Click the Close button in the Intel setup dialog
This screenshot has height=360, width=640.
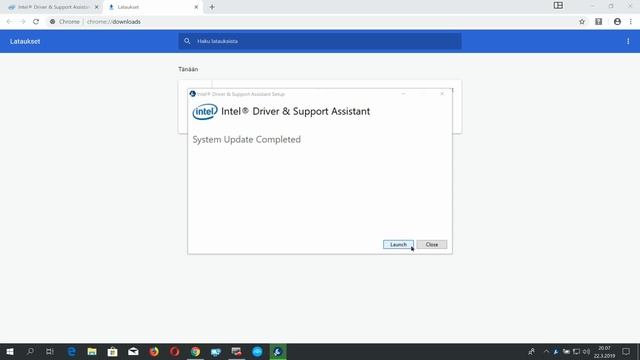pyautogui.click(x=431, y=244)
